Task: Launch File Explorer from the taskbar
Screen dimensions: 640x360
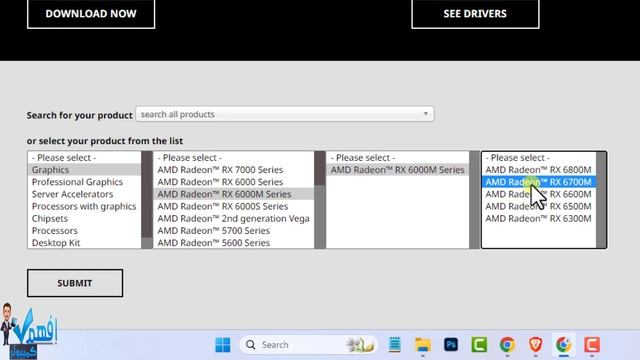Action: click(422, 345)
